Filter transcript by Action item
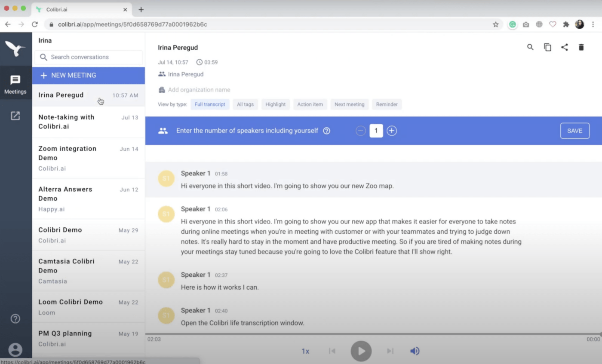 click(x=310, y=104)
